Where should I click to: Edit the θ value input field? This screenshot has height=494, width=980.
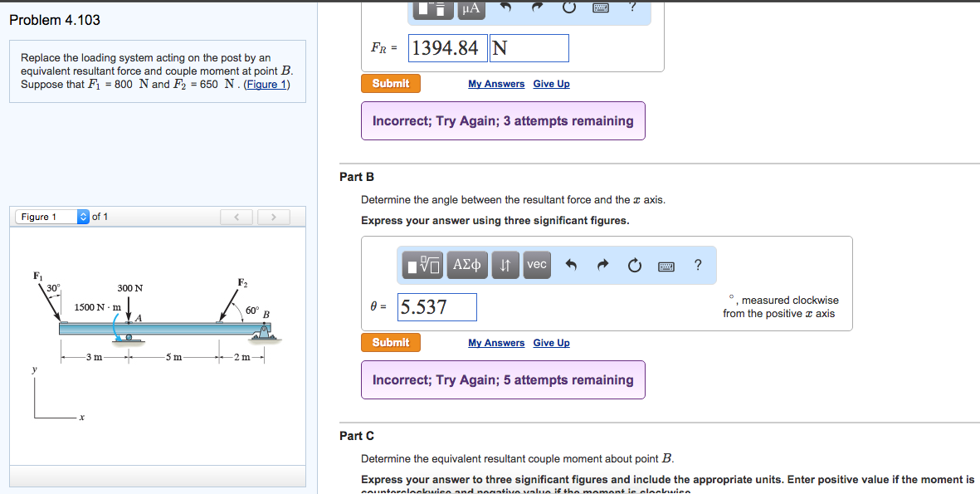click(436, 306)
